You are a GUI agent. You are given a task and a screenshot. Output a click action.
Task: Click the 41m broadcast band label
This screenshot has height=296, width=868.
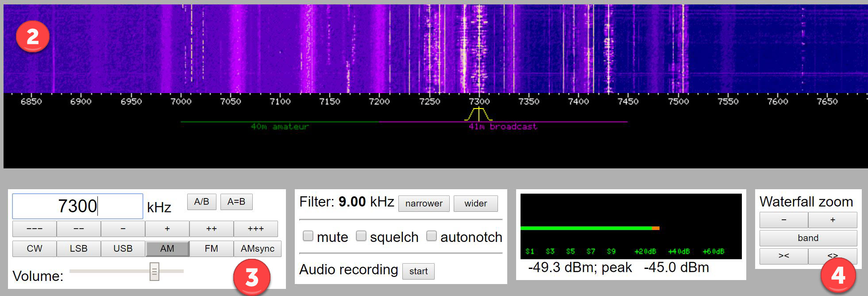pos(503,127)
